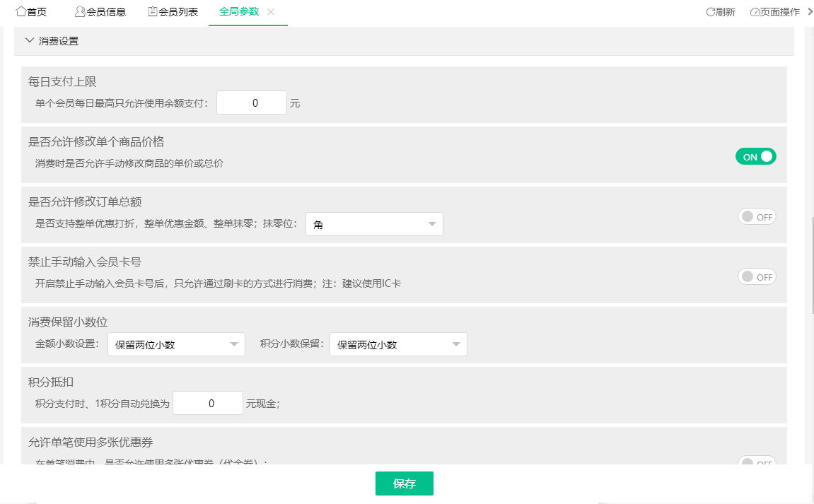814x504 pixels.
Task: Enable the 是否允许修改订单总额 switch
Action: point(757,216)
